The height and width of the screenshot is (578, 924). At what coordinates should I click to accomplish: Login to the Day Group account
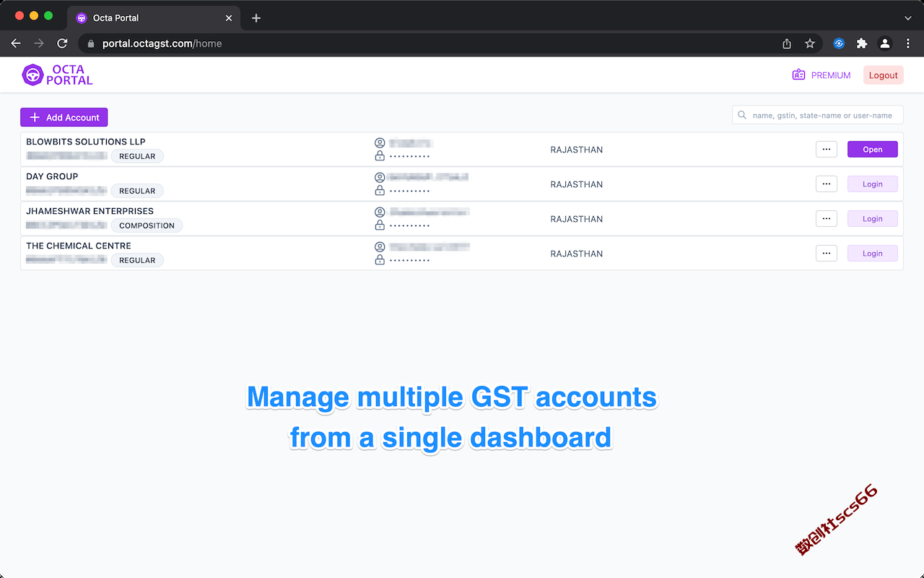tap(872, 184)
